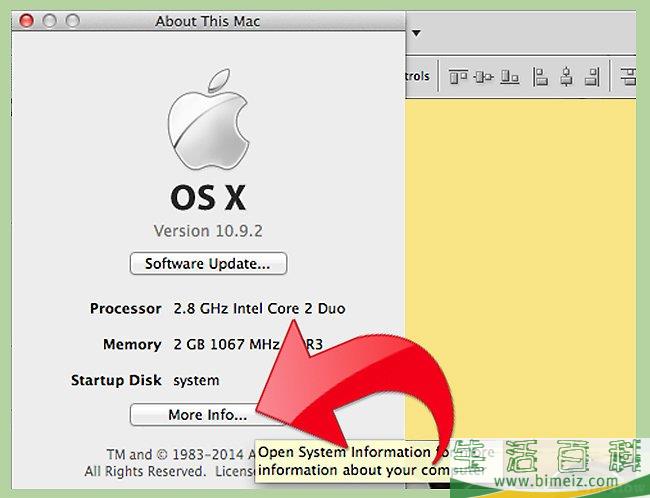Click the Processor label
This screenshot has width=650, height=498.
coord(126,309)
